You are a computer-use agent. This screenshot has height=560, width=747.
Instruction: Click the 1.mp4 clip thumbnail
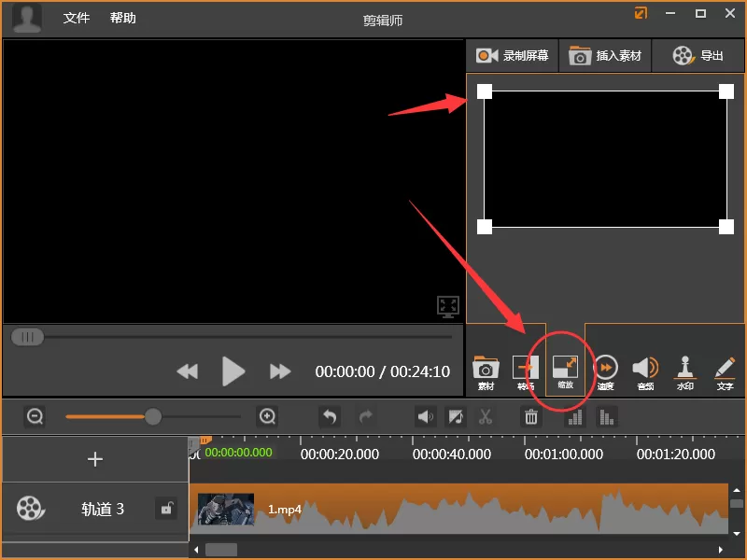[226, 509]
